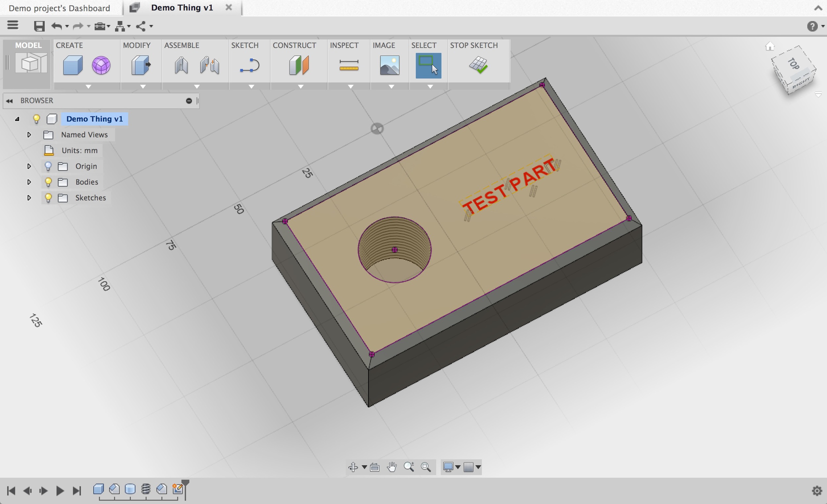The image size is (827, 504).
Task: Expand the Bodies folder in browser
Action: 29,182
